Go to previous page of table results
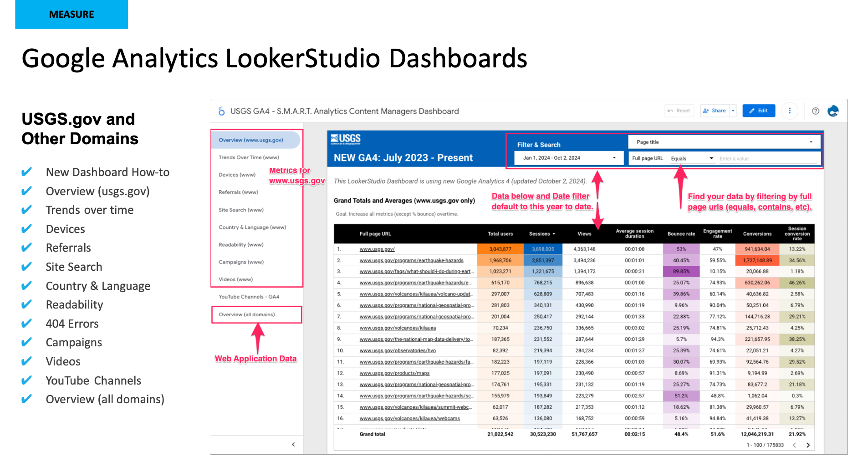 (x=794, y=445)
